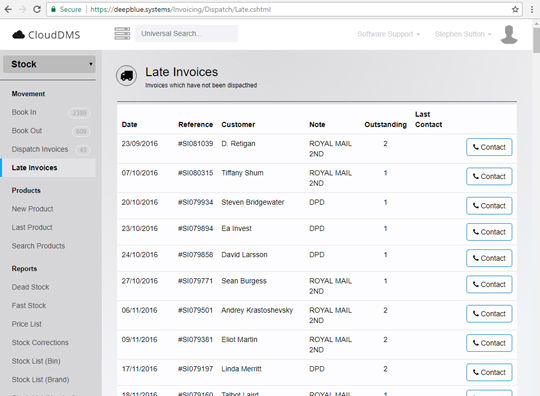Open Stock Corrections report
Image resolution: width=540 pixels, height=396 pixels.
tap(40, 343)
